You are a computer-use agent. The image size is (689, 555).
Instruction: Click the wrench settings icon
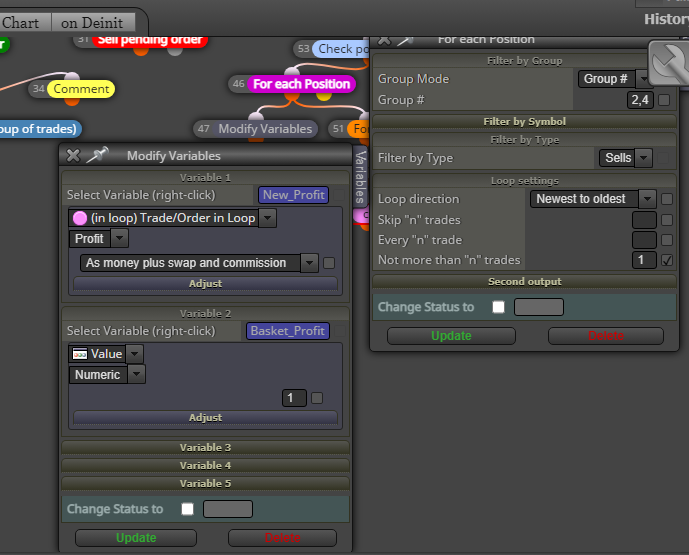point(669,63)
